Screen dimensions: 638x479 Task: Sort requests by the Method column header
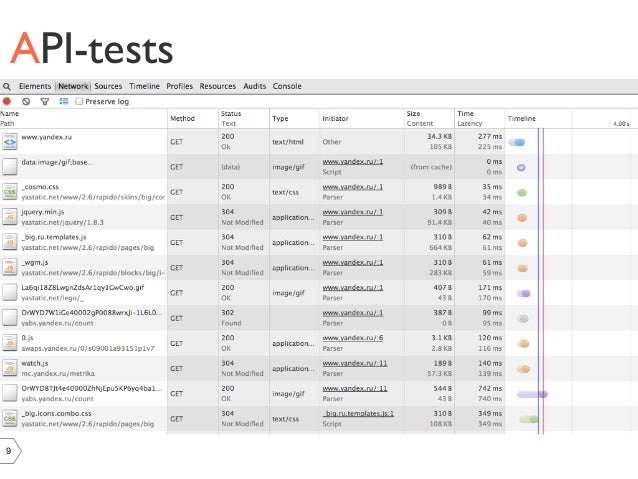182,118
